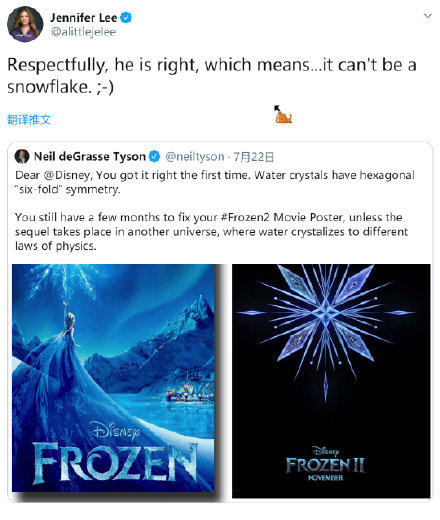This screenshot has width=440, height=520.
Task: Click Jennifer Lee's blue verified badge
Action: click(126, 17)
